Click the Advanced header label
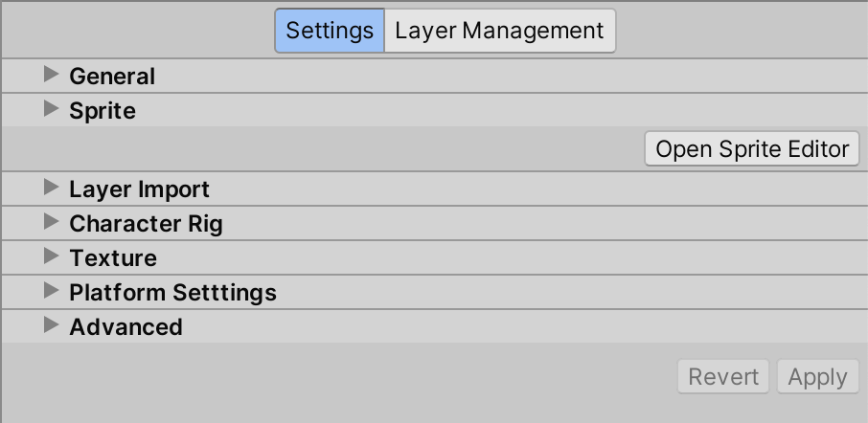Viewport: 868px width, 423px height. tap(126, 326)
